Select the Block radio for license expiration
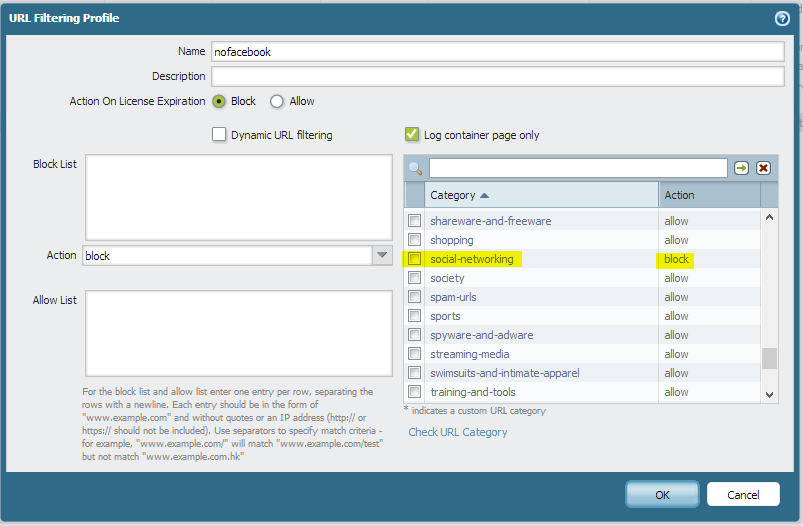803x526 pixels. point(219,101)
